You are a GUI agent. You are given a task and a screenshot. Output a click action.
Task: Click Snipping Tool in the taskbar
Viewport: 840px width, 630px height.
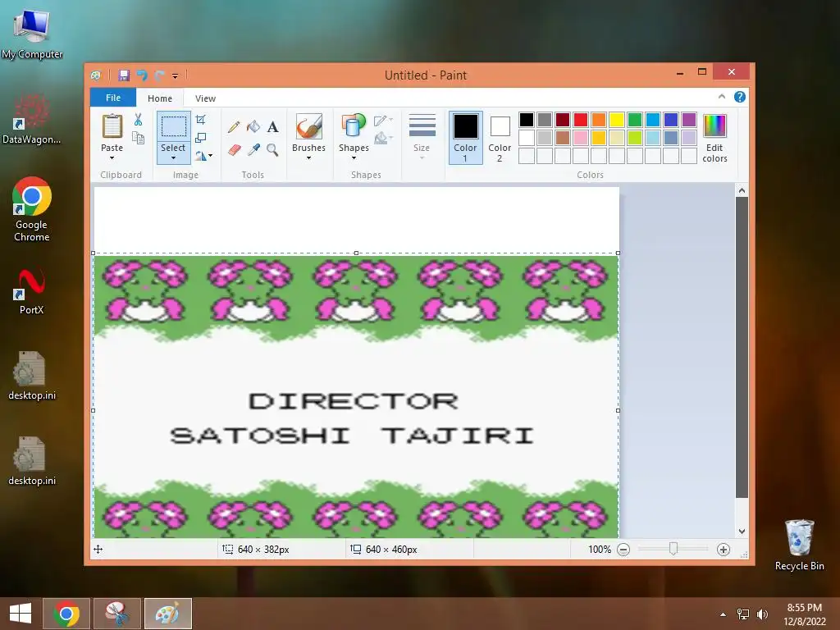(x=116, y=614)
